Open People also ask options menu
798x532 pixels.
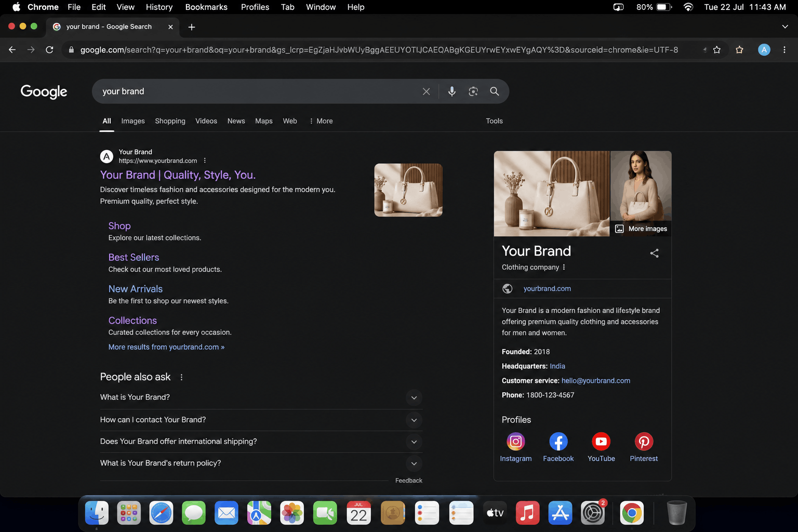(x=181, y=377)
